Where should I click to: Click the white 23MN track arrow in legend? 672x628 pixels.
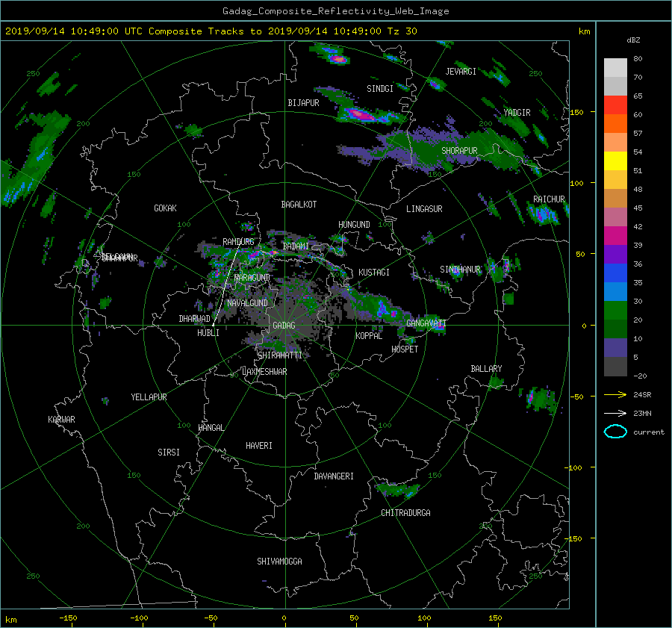click(615, 413)
